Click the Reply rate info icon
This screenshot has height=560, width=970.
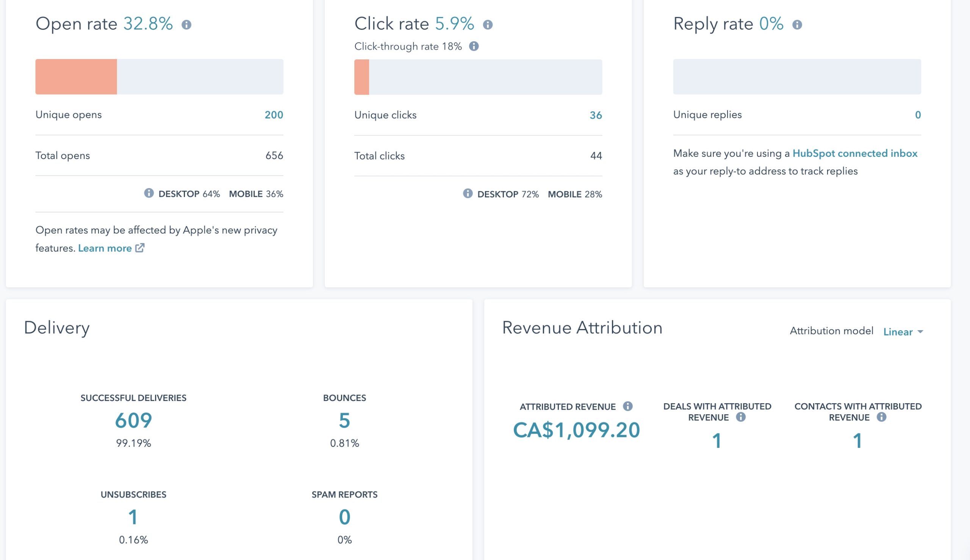[x=797, y=25]
